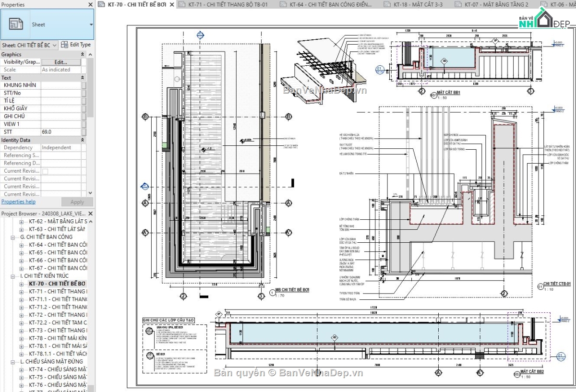Screen dimensions: 576x392
Task: Click the Properties scrollbar down arrow
Action: click(90, 194)
